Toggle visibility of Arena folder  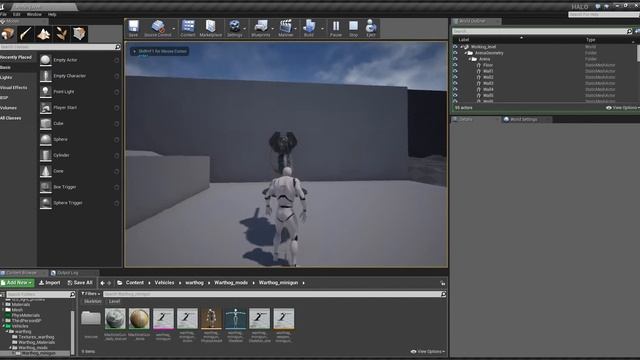click(455, 59)
